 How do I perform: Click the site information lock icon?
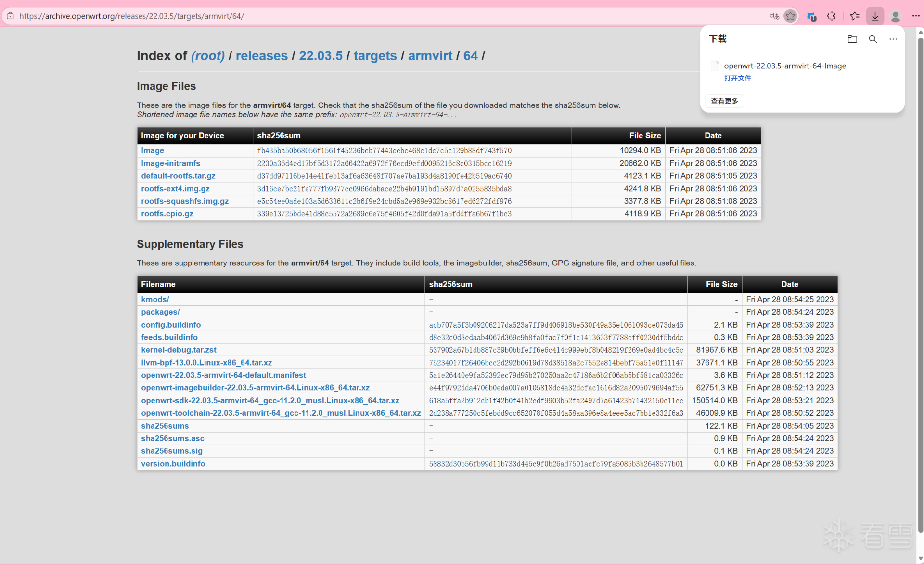[10, 16]
